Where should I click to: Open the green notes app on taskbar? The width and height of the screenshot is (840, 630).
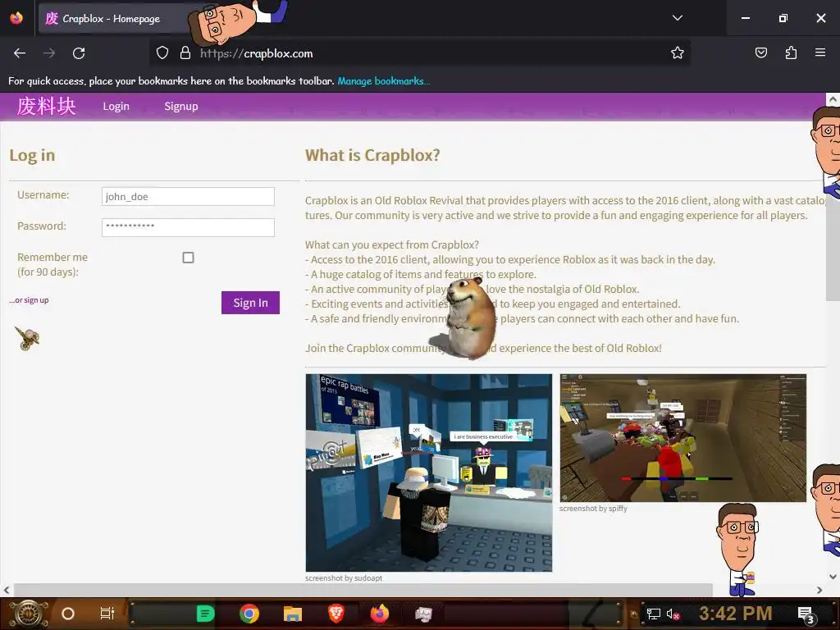[205, 614]
